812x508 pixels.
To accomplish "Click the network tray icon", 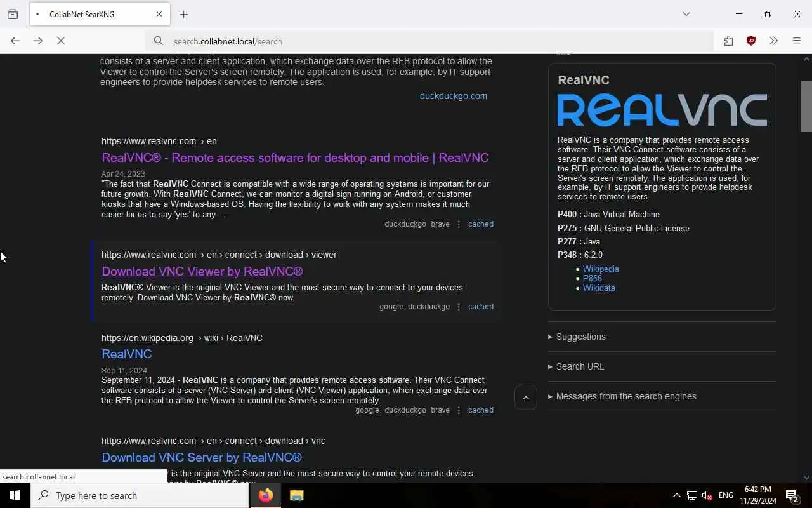I will coord(692,495).
